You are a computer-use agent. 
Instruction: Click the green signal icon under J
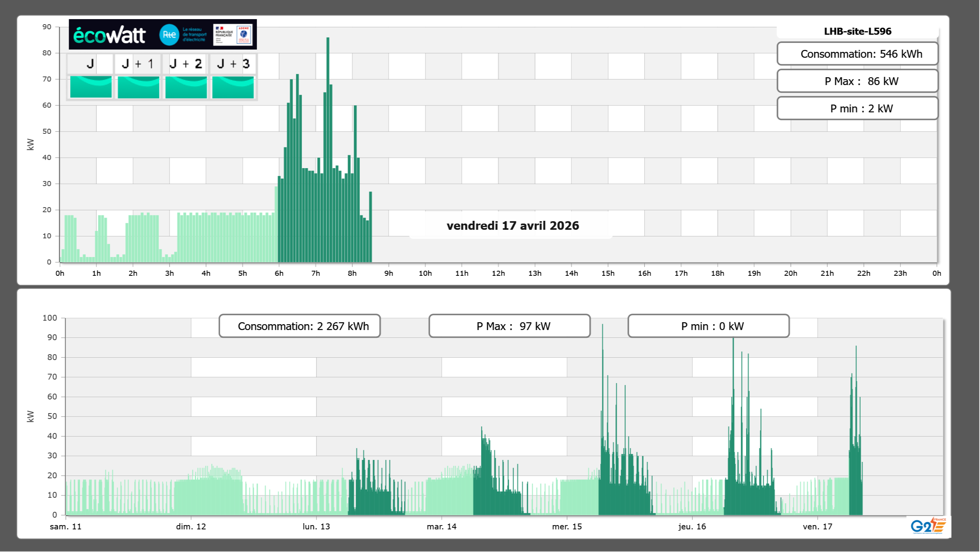[91, 87]
